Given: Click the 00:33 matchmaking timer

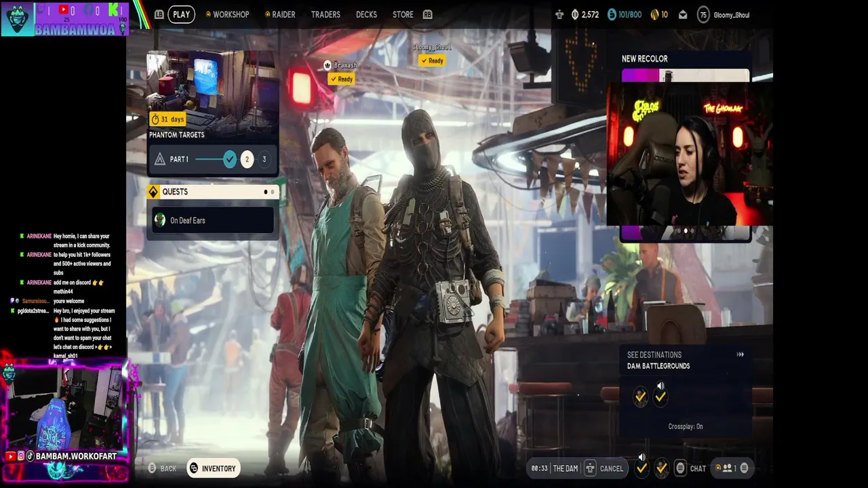Looking at the screenshot, I should pyautogui.click(x=539, y=468).
